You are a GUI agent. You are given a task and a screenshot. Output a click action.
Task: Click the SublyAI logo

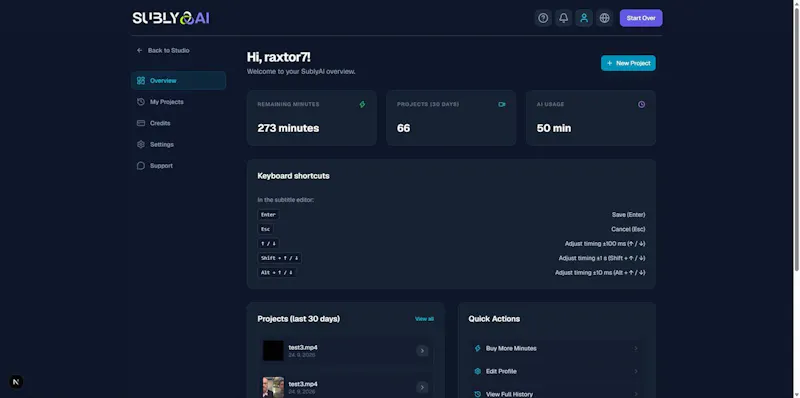point(171,18)
